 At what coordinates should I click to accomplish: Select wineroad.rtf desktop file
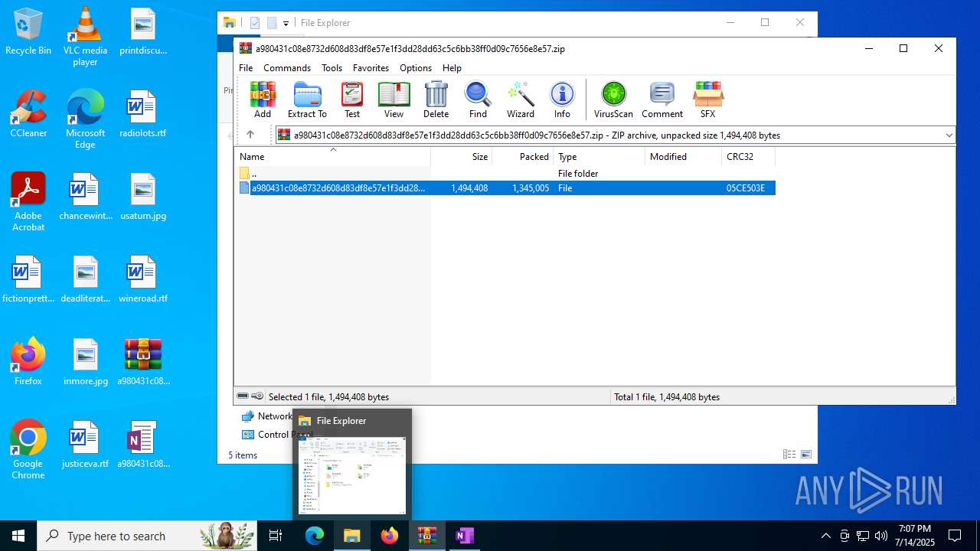tap(142, 279)
